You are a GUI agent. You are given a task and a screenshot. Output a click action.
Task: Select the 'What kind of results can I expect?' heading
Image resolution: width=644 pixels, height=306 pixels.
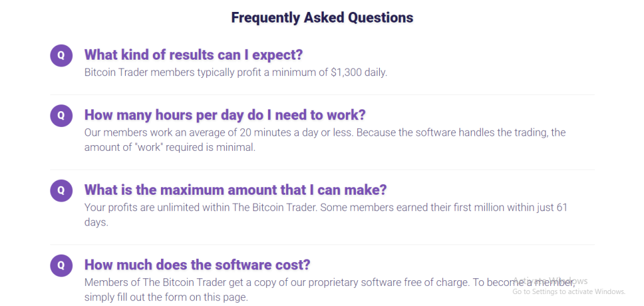coord(194,55)
